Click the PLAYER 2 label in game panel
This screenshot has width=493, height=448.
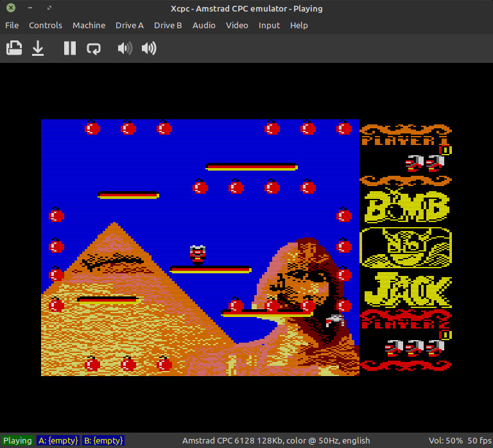click(x=405, y=324)
